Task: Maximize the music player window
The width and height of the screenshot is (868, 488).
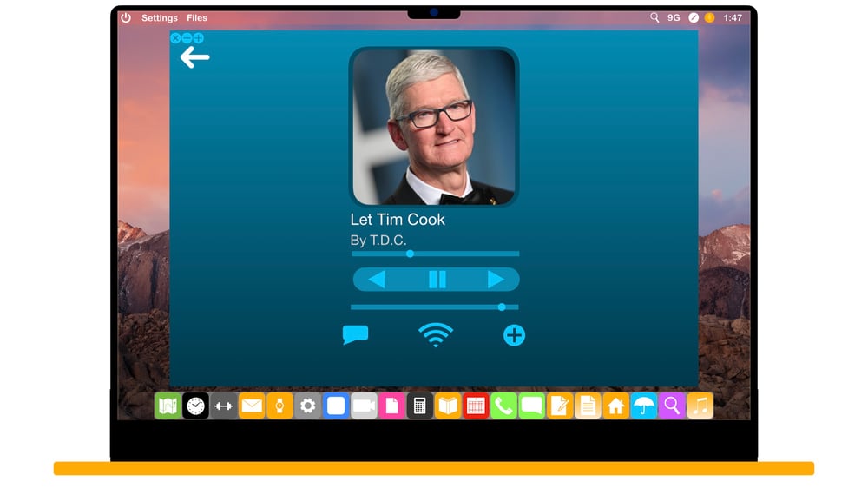Action: point(198,38)
